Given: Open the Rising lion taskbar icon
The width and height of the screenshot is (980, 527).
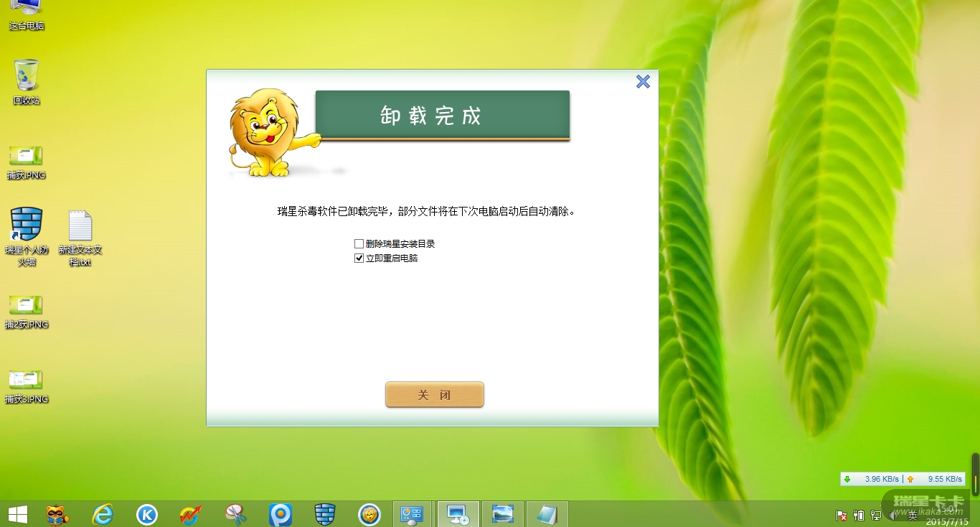Looking at the screenshot, I should pos(369,514).
